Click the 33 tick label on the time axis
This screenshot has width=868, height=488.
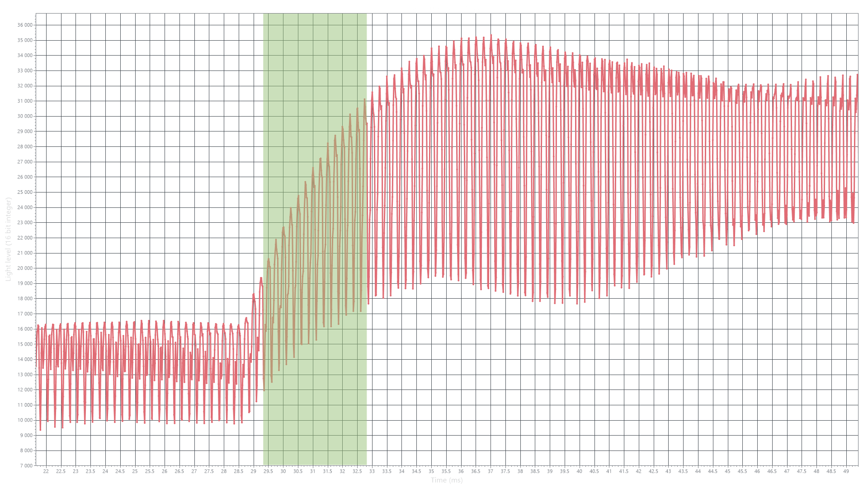pyautogui.click(x=372, y=471)
